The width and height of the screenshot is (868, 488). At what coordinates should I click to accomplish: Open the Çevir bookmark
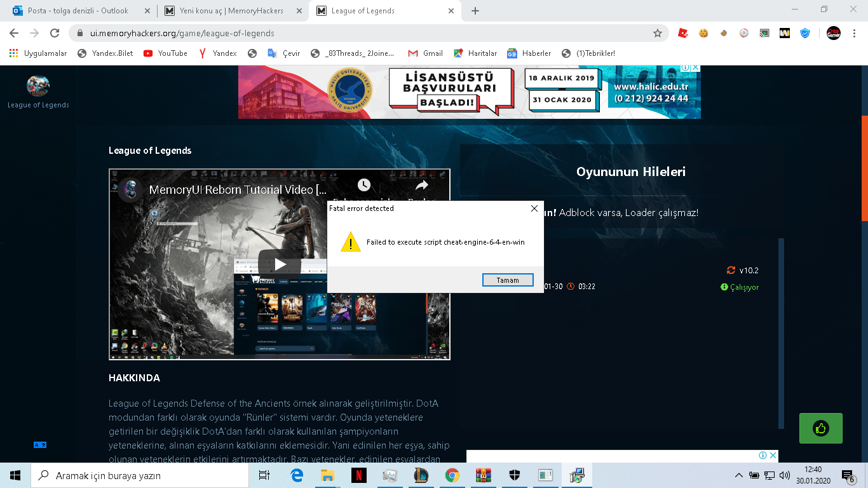click(x=283, y=53)
